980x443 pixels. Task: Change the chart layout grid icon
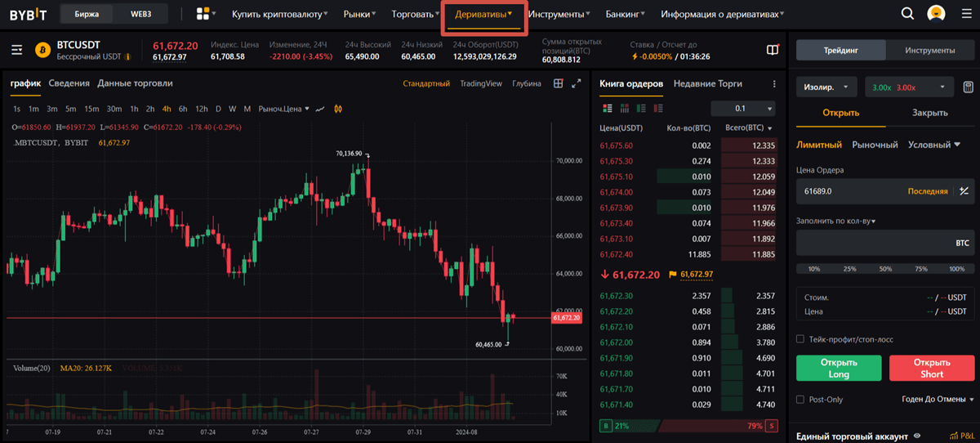[x=559, y=83]
